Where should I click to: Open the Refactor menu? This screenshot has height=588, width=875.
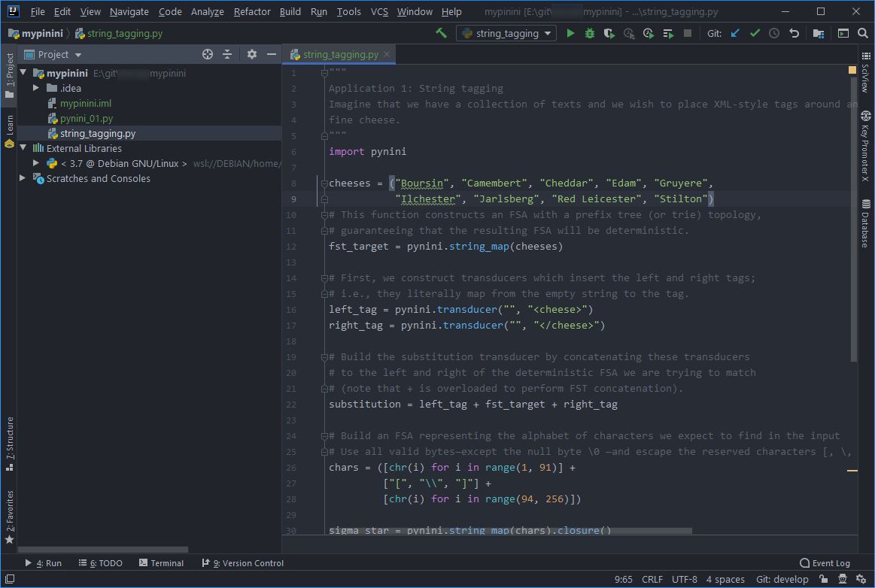252,11
